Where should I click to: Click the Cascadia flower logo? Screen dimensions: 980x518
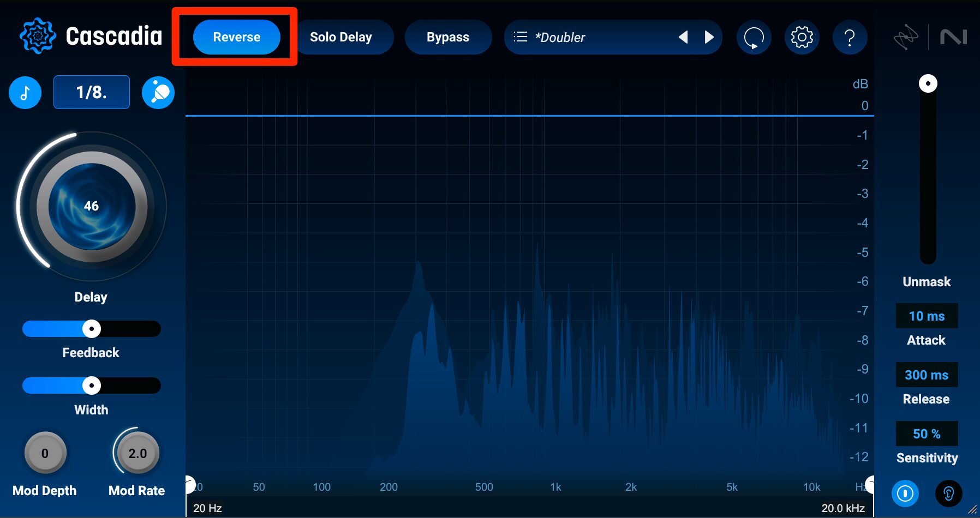coord(38,36)
